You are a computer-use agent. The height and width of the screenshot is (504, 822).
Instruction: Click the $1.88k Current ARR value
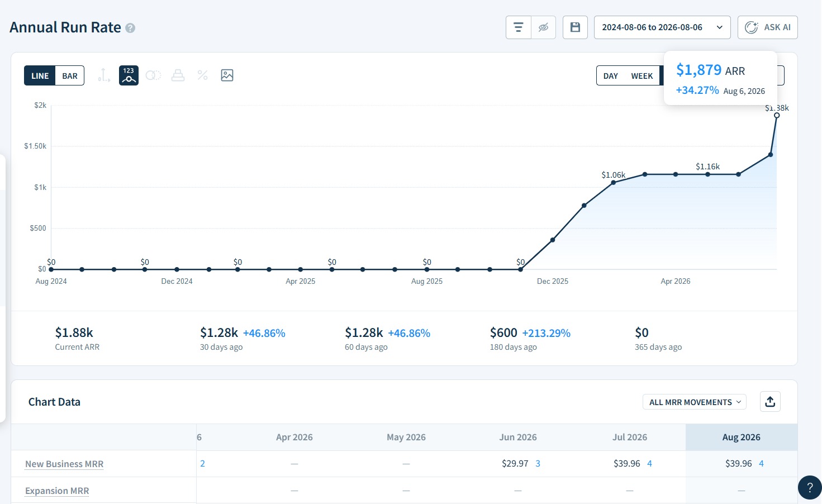click(x=74, y=333)
